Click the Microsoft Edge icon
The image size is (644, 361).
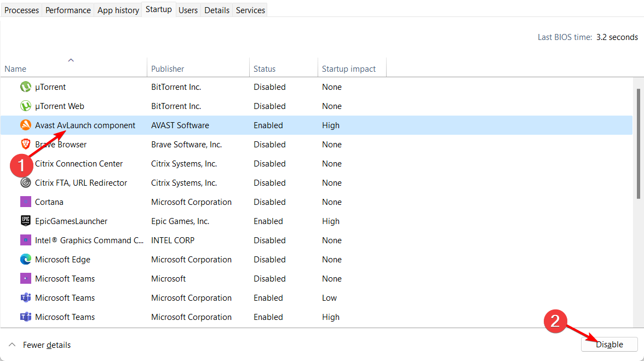pos(25,260)
